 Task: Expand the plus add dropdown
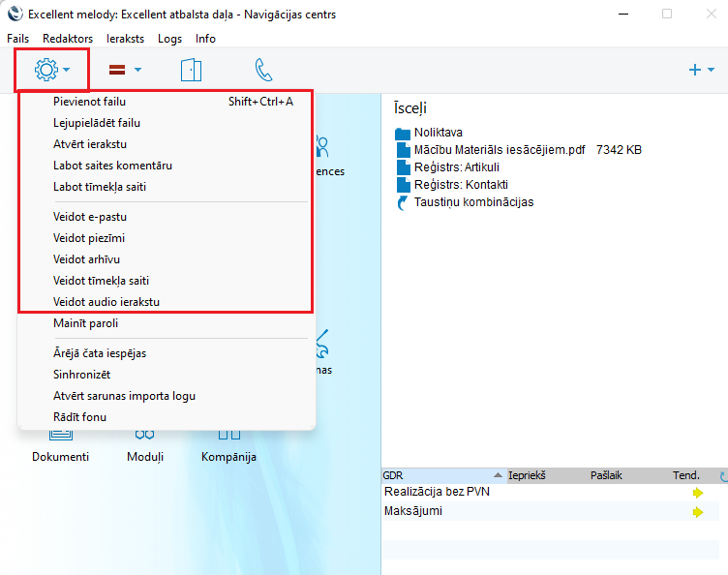[700, 70]
